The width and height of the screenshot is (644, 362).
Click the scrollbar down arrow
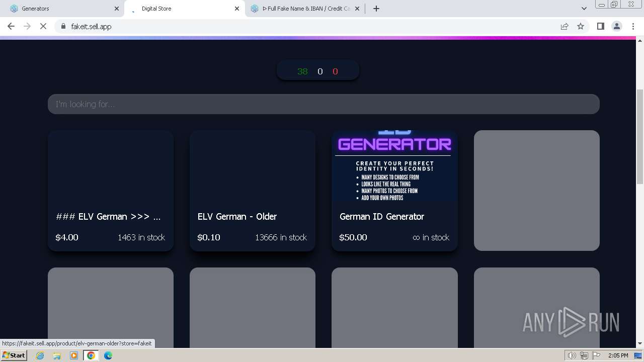tap(640, 343)
